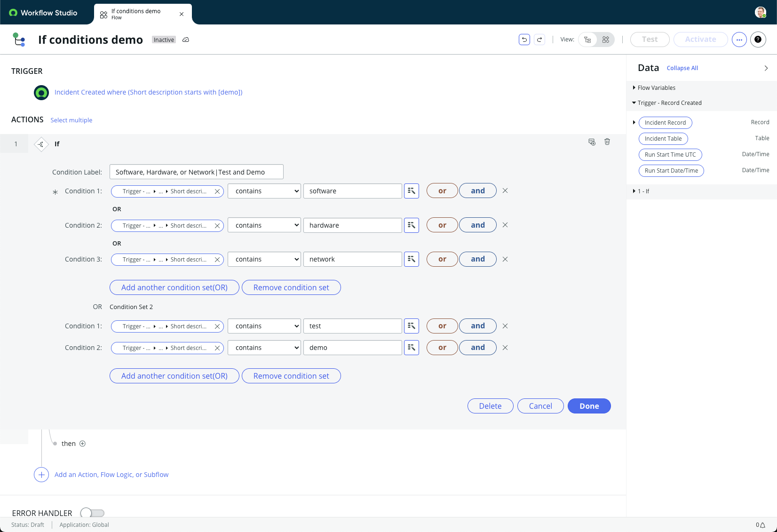
Task: Select the Incident Table data pill
Action: (663, 139)
